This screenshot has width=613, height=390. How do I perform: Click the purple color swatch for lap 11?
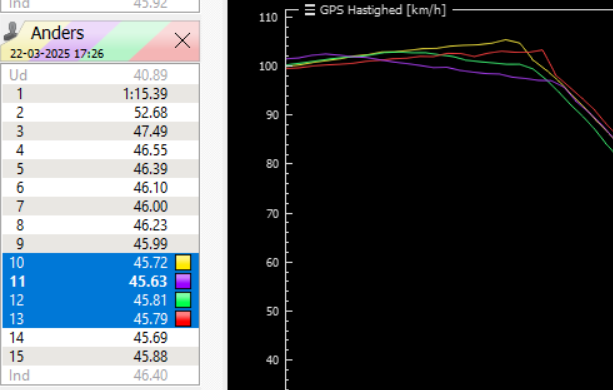[x=183, y=281]
